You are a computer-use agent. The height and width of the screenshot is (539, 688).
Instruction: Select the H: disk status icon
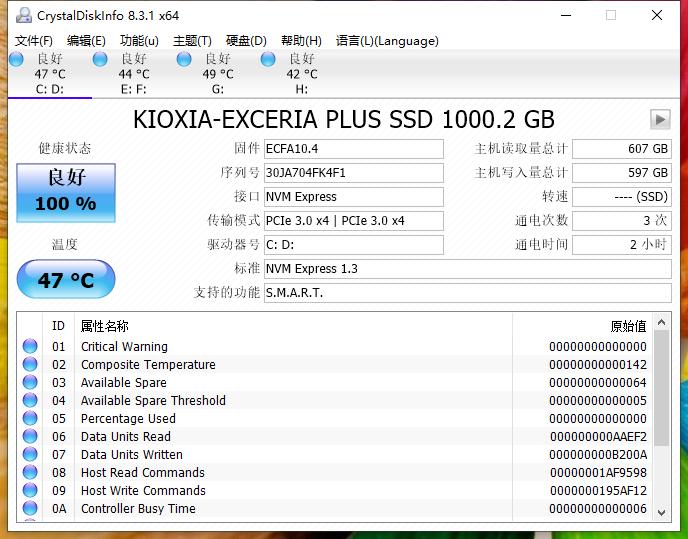click(x=268, y=60)
